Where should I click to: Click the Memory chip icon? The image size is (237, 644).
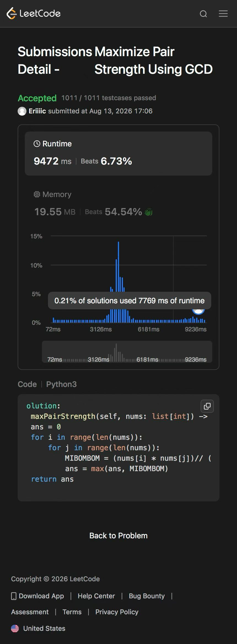point(37,194)
